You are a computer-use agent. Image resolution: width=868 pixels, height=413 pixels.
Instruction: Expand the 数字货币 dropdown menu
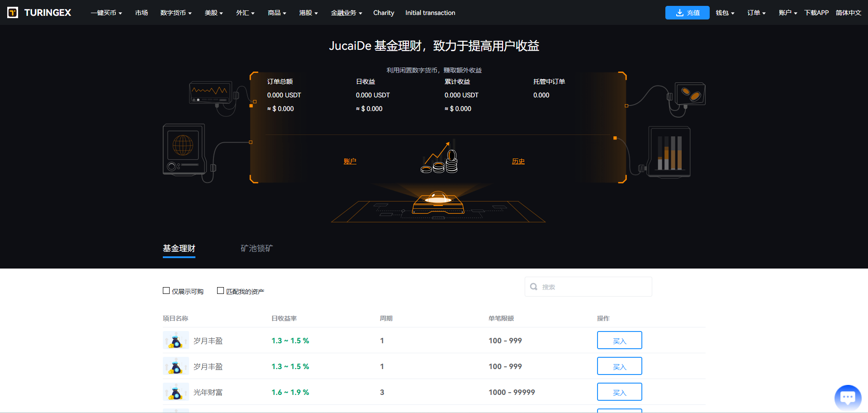coord(176,13)
